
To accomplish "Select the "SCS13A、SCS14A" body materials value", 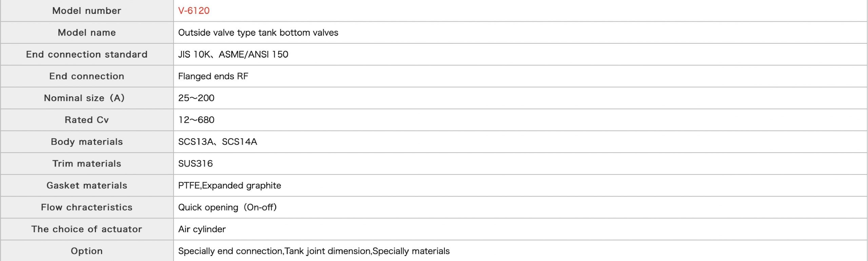I will (217, 142).
